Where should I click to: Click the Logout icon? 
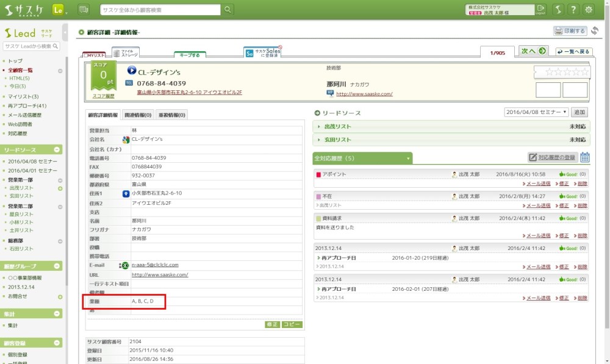pos(540,10)
